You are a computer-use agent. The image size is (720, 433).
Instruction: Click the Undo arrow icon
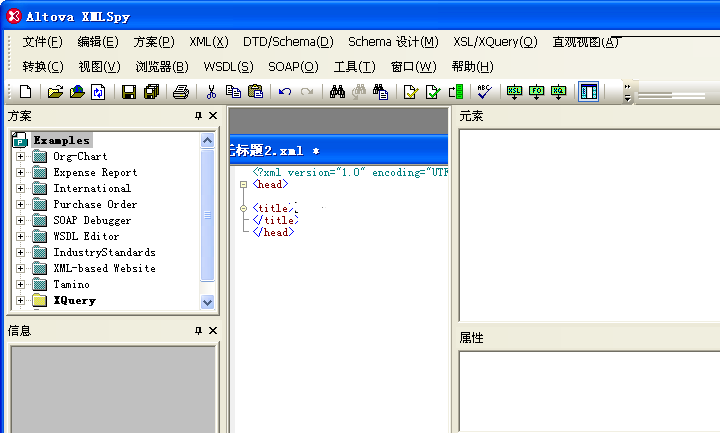[x=285, y=92]
